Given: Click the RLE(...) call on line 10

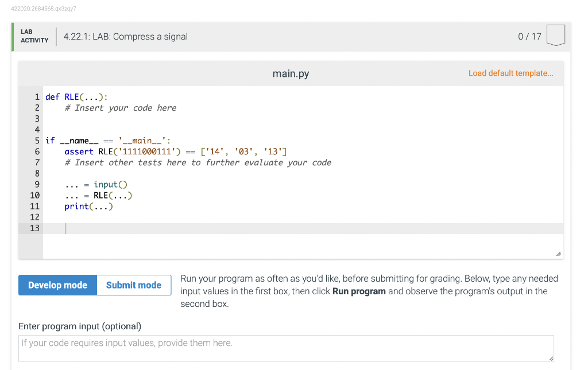Looking at the screenshot, I should (x=112, y=195).
